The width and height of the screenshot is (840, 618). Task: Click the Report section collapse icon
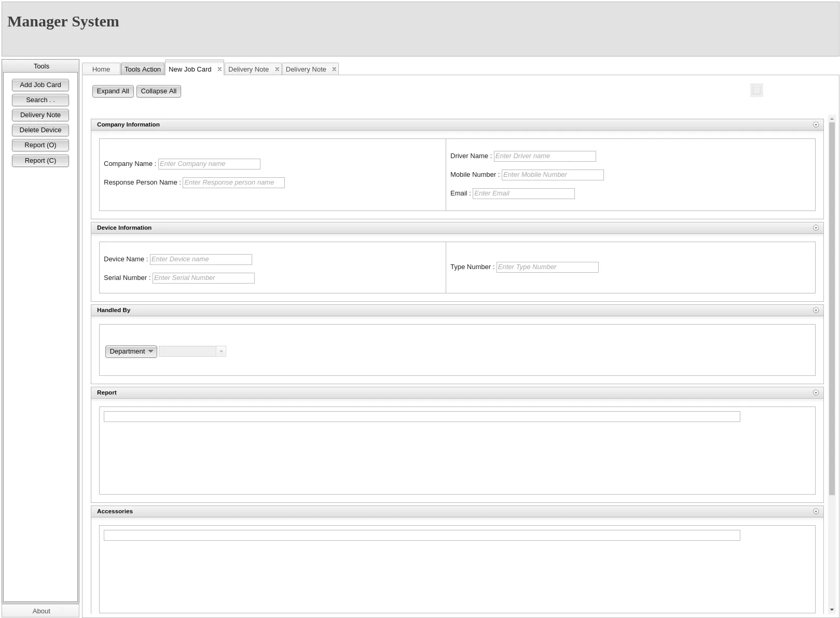point(816,393)
